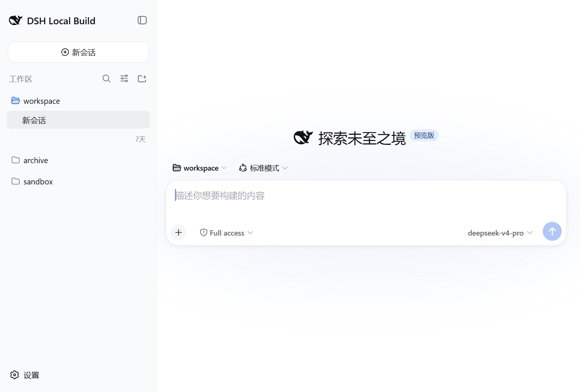Click the DSH whale logo in sidebar
This screenshot has height=392, width=580.
tap(16, 20)
